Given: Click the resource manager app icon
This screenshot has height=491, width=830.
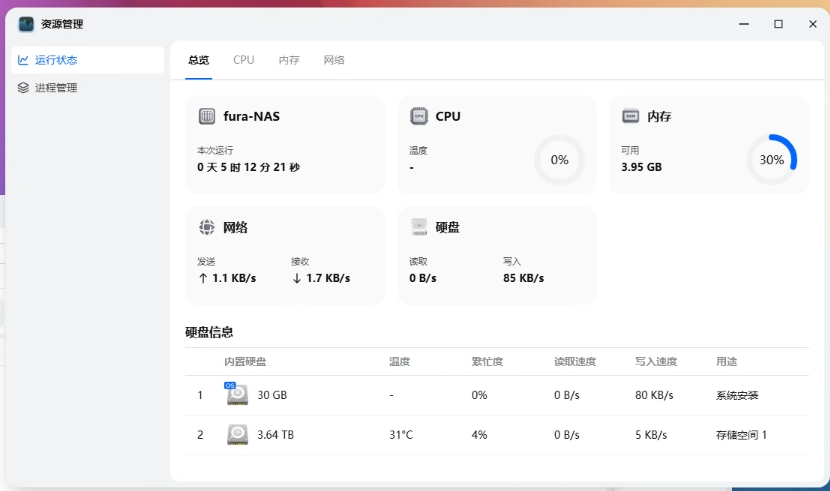Looking at the screenshot, I should point(26,24).
